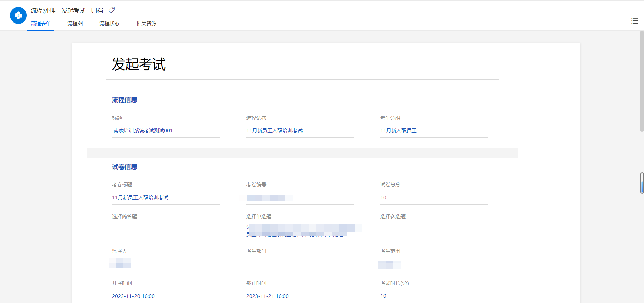Image resolution: width=644 pixels, height=303 pixels.
Task: Click the 11月新入职员工 group link
Action: pyautogui.click(x=398, y=130)
